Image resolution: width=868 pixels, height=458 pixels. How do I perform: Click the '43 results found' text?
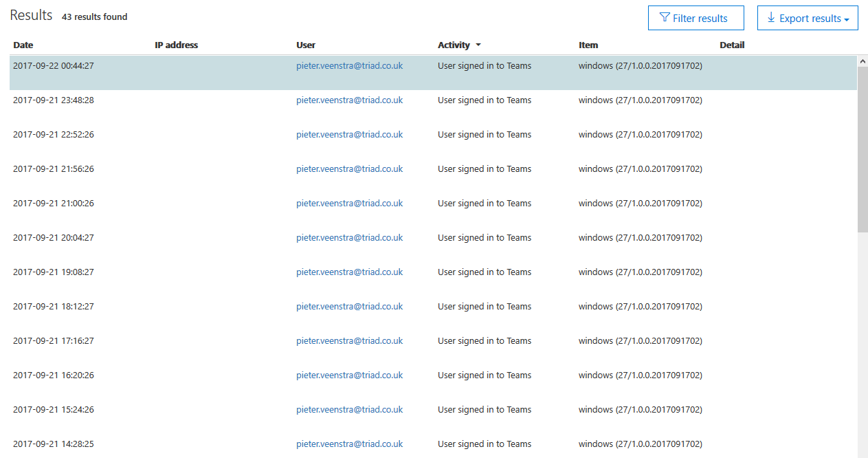[x=94, y=17]
